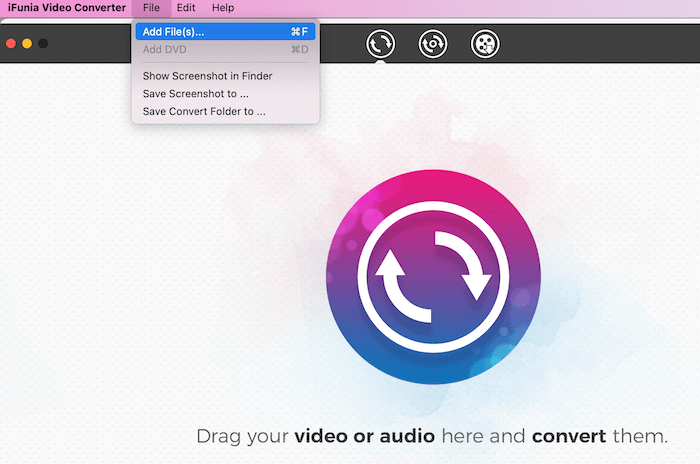Open the Edit menu

(x=186, y=8)
